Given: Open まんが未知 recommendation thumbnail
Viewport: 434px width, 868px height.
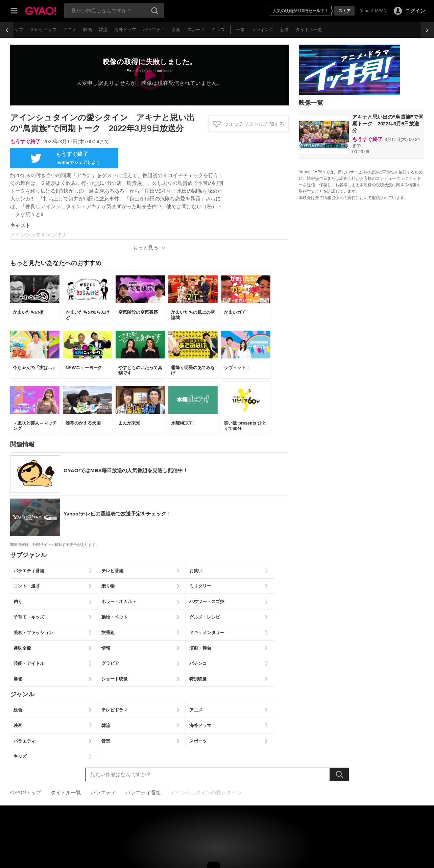Looking at the screenshot, I should click(x=140, y=400).
